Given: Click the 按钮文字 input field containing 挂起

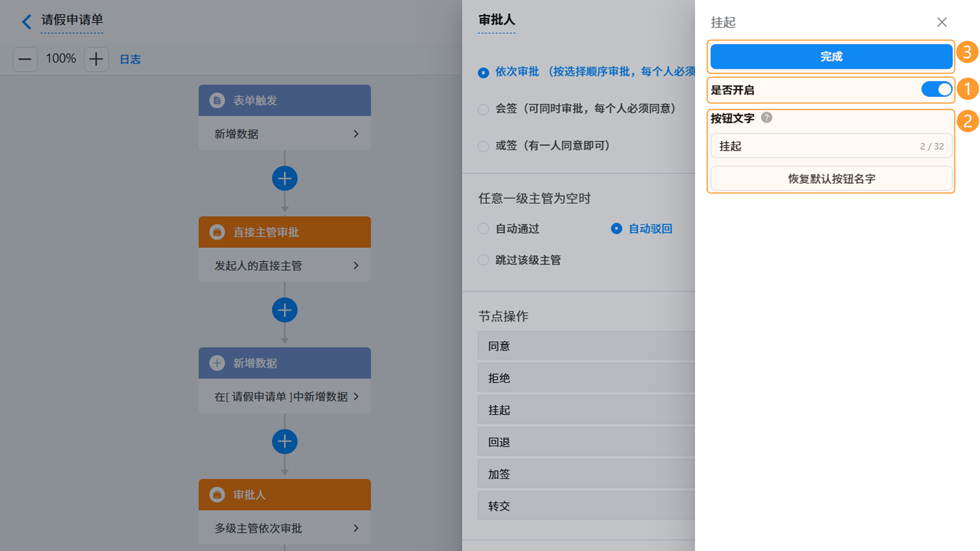Looking at the screenshot, I should point(831,146).
